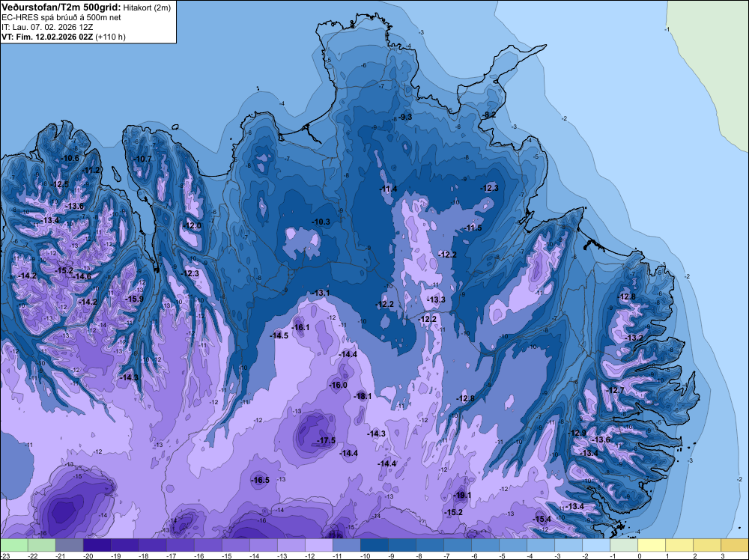749x560 pixels.
Task: Select the -13.2 temperature reading
Action: point(634,338)
